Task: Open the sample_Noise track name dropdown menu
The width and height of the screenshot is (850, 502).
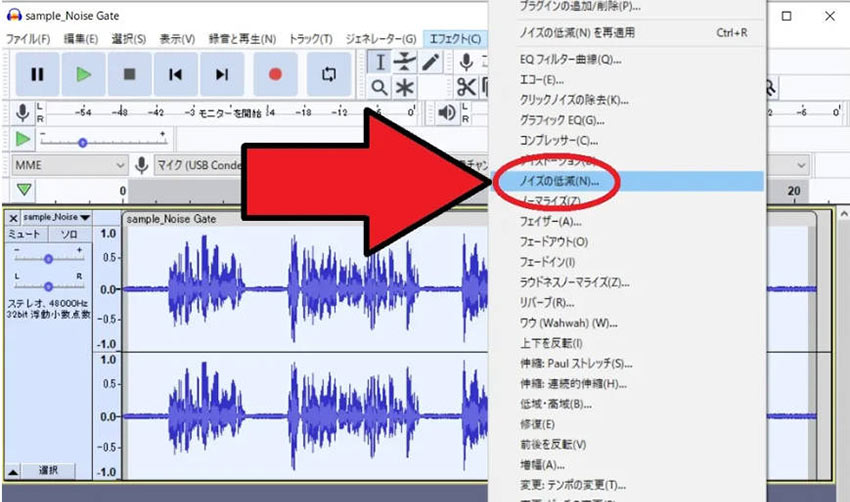Action: click(56, 217)
